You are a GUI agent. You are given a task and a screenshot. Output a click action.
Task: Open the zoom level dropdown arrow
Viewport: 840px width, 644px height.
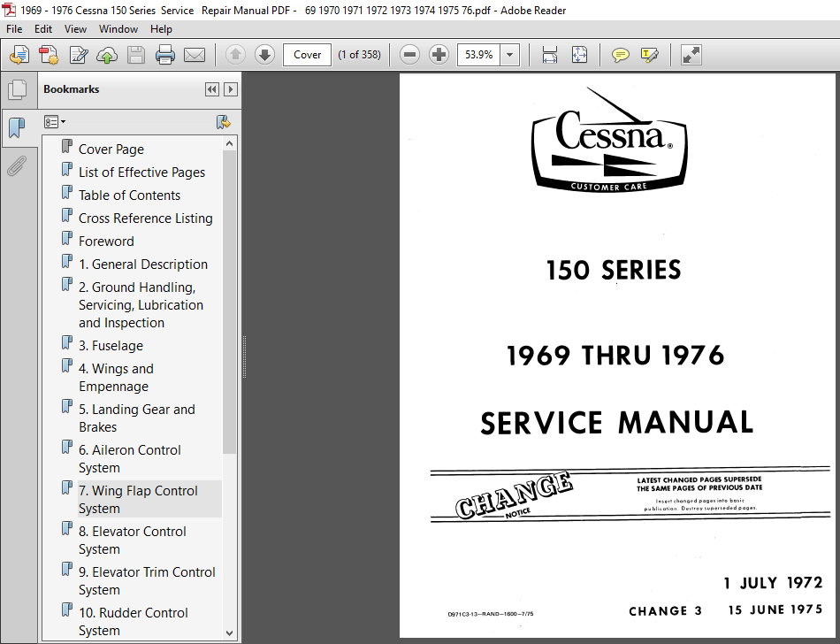(x=510, y=55)
